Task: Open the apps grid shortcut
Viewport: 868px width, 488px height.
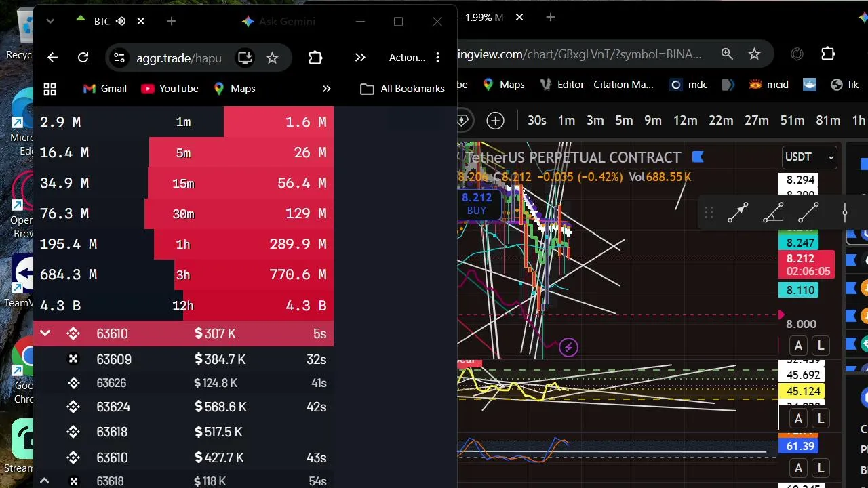Action: [x=50, y=89]
